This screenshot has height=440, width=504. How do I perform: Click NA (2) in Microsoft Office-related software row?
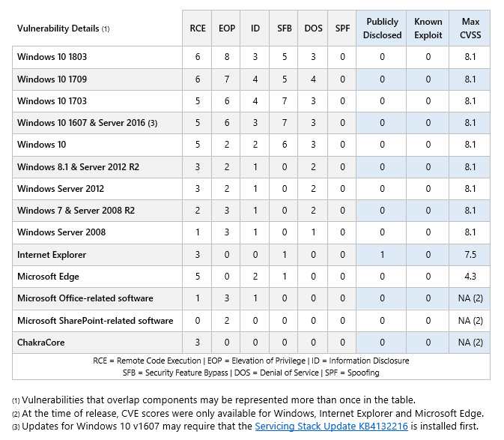[x=470, y=298]
